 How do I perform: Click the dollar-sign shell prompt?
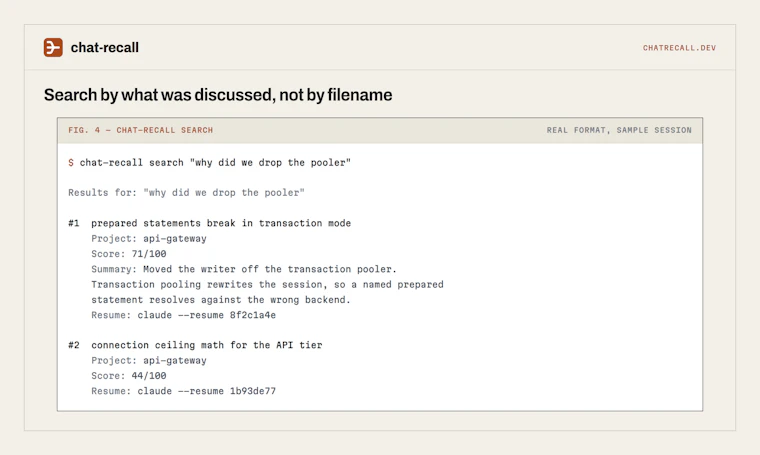click(x=71, y=163)
